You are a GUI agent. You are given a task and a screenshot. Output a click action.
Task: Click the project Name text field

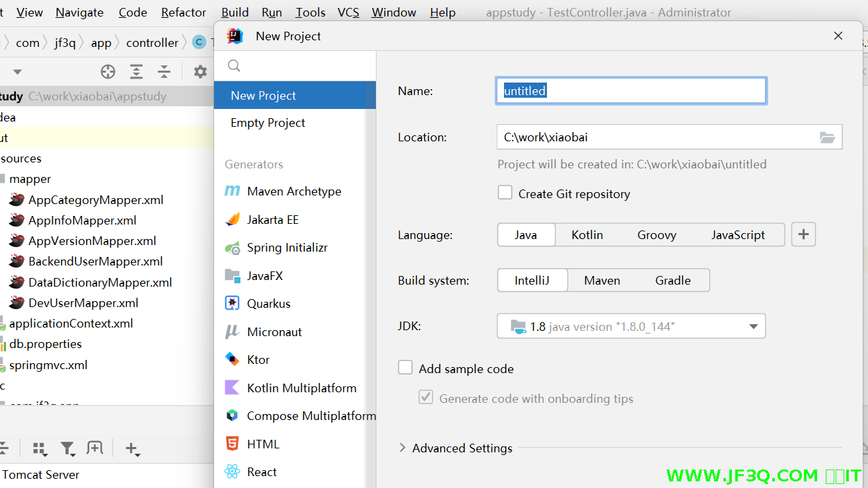631,91
